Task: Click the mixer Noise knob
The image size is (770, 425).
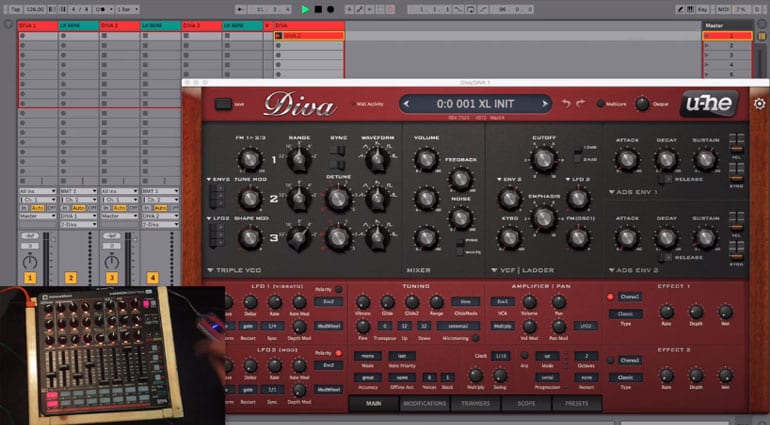Action: tap(461, 218)
